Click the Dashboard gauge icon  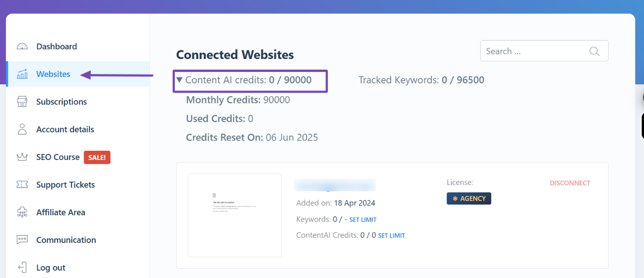pyautogui.click(x=22, y=47)
